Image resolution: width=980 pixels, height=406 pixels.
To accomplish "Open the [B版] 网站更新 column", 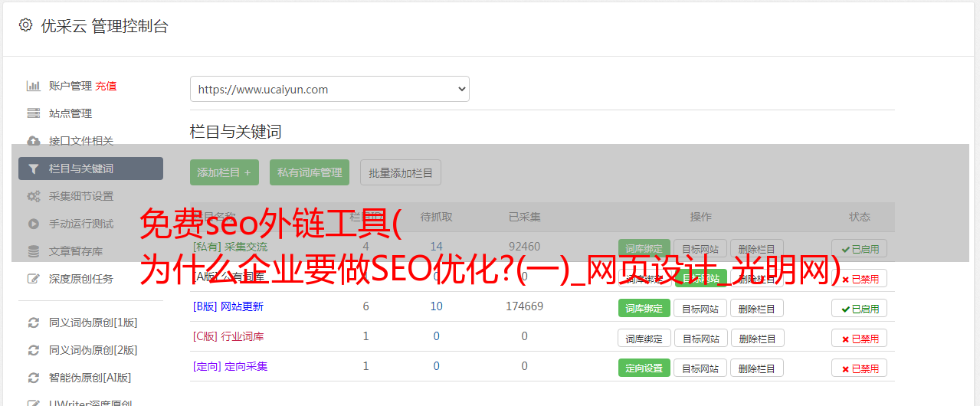I will 228,306.
